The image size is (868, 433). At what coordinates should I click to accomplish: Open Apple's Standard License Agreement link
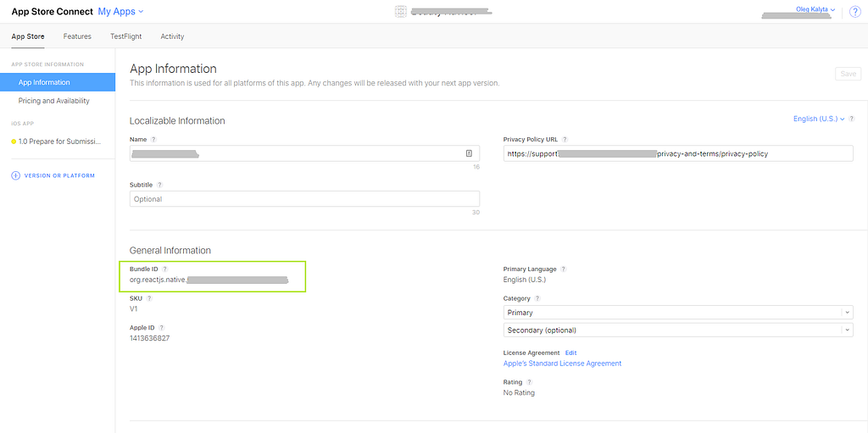point(562,364)
